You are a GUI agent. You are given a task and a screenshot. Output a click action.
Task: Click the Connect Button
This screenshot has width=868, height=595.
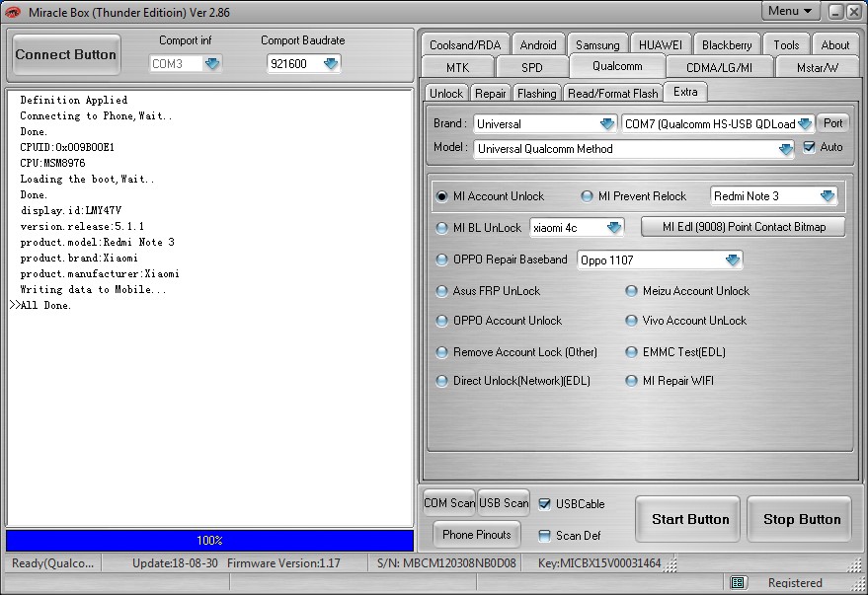[x=66, y=54]
